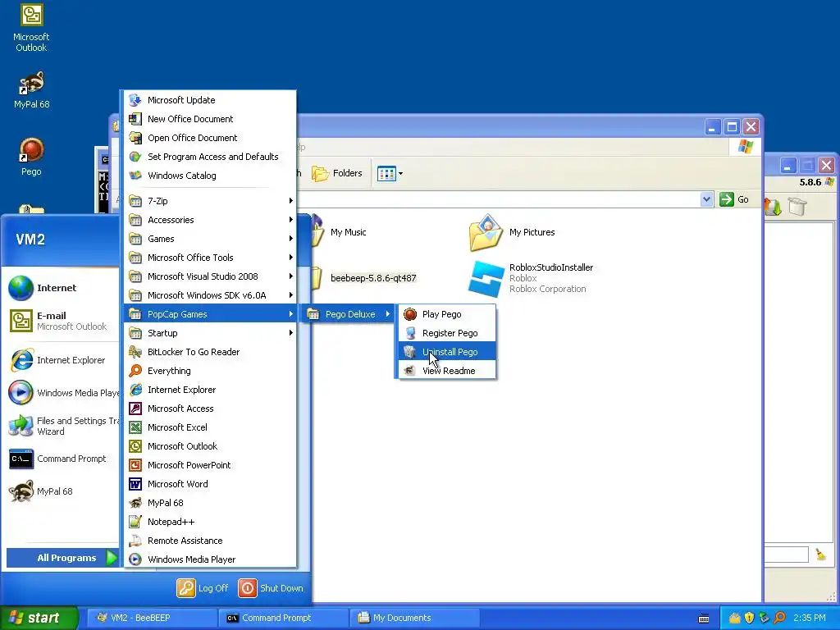840x630 pixels.
Task: Switch to My Documents taskbar button
Action: click(414, 618)
